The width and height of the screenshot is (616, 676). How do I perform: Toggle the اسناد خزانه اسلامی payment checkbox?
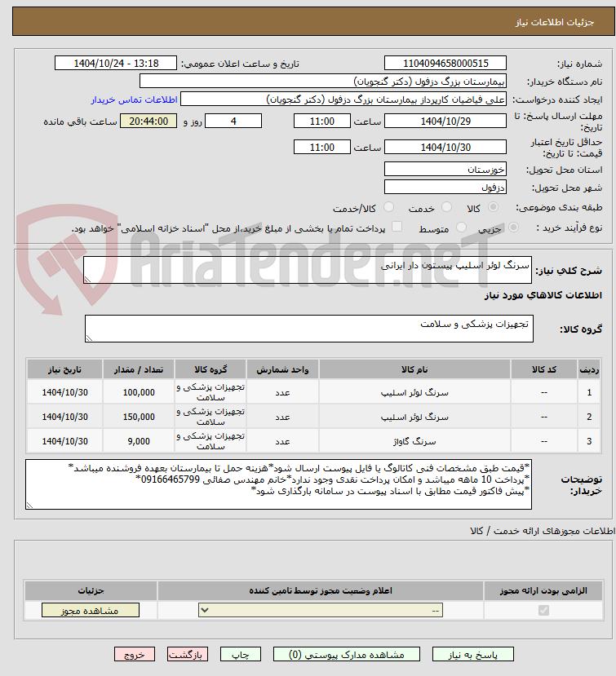(x=397, y=227)
